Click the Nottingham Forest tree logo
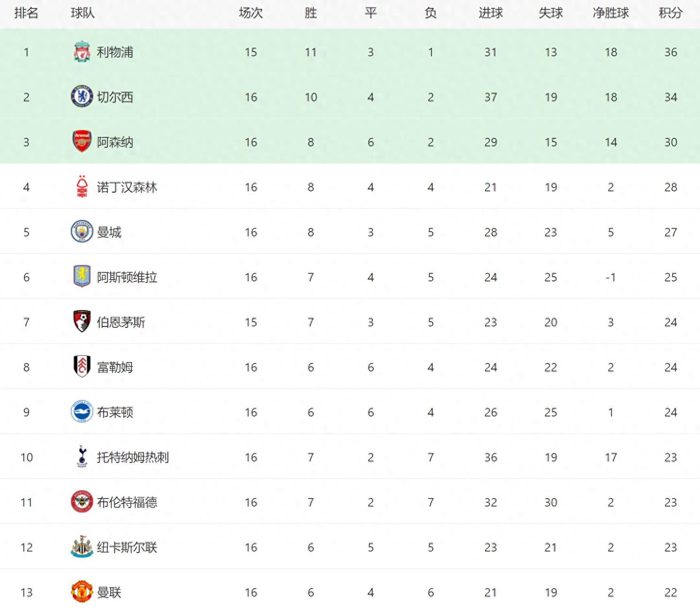The image size is (700, 613). [82, 187]
